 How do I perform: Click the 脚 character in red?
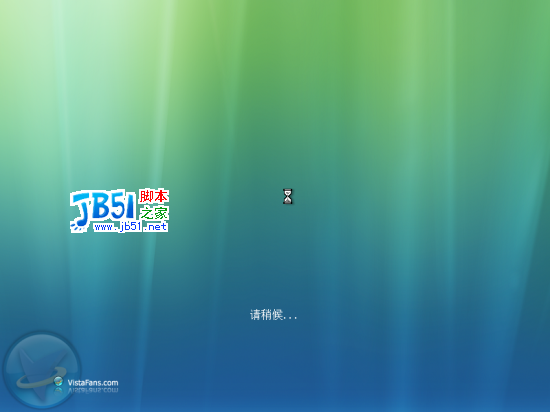[x=146, y=196]
